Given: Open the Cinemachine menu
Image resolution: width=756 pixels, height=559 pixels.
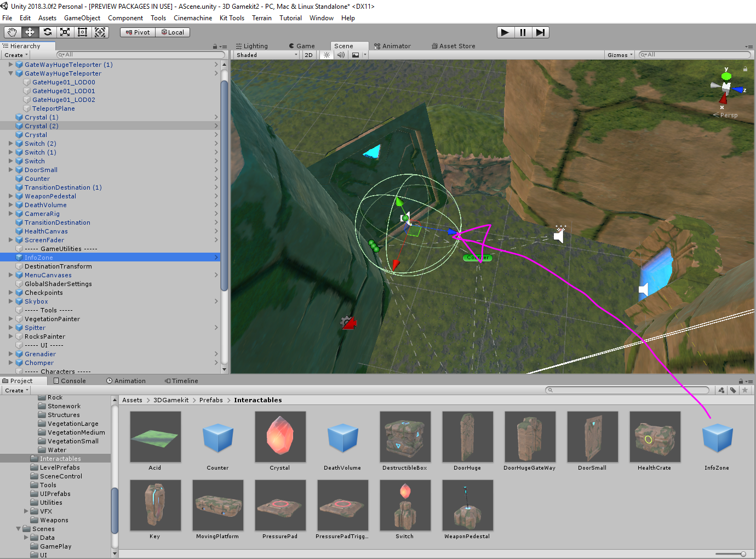Looking at the screenshot, I should [x=193, y=18].
